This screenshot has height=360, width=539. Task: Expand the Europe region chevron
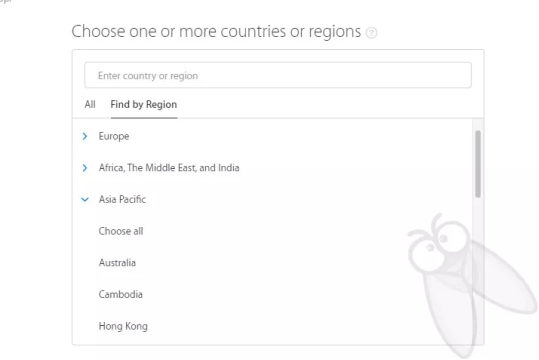(x=85, y=137)
